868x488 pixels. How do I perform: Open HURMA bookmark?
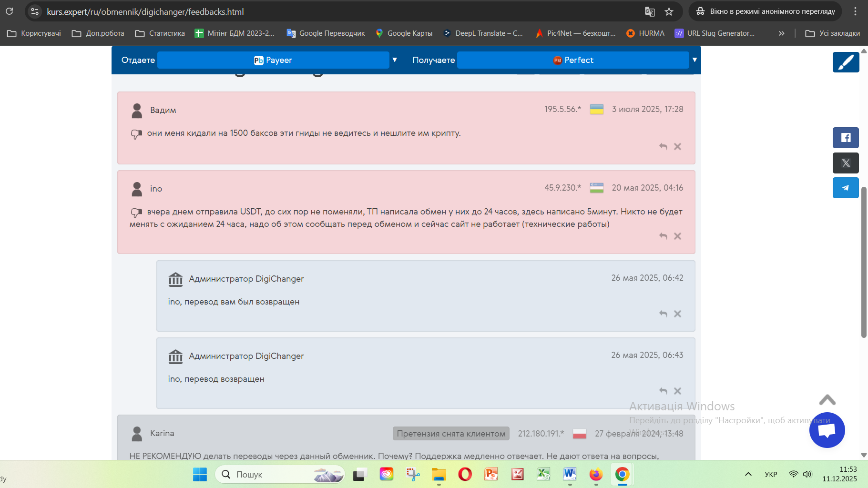[645, 33]
